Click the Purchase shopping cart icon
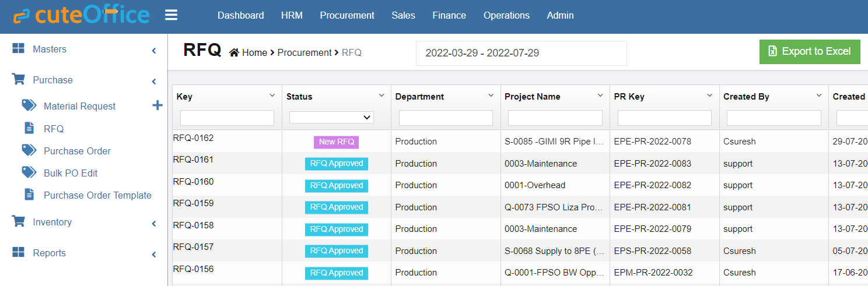The image size is (868, 286). point(18,80)
